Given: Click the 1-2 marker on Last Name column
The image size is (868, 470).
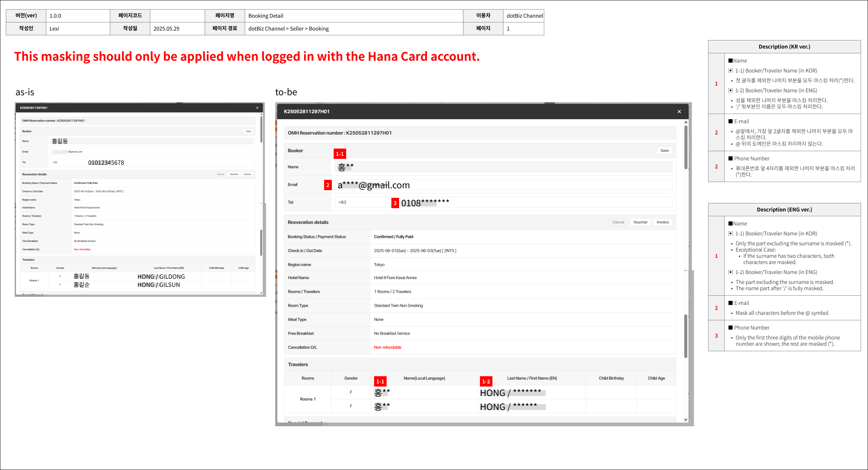Looking at the screenshot, I should (486, 381).
